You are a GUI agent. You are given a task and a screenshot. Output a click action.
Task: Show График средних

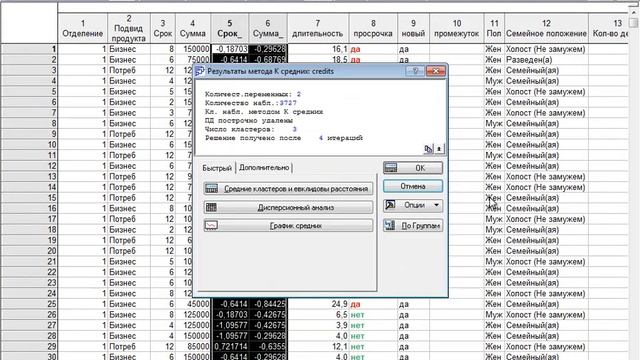point(288,226)
